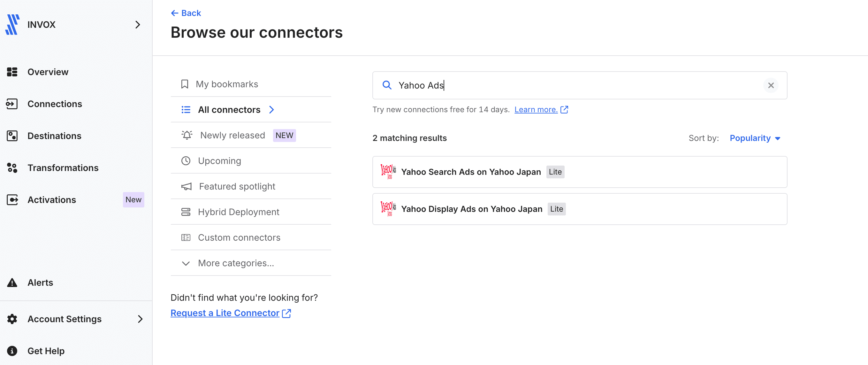Click the New badge beside Activations
Image resolution: width=868 pixels, height=365 pixels.
133,200
